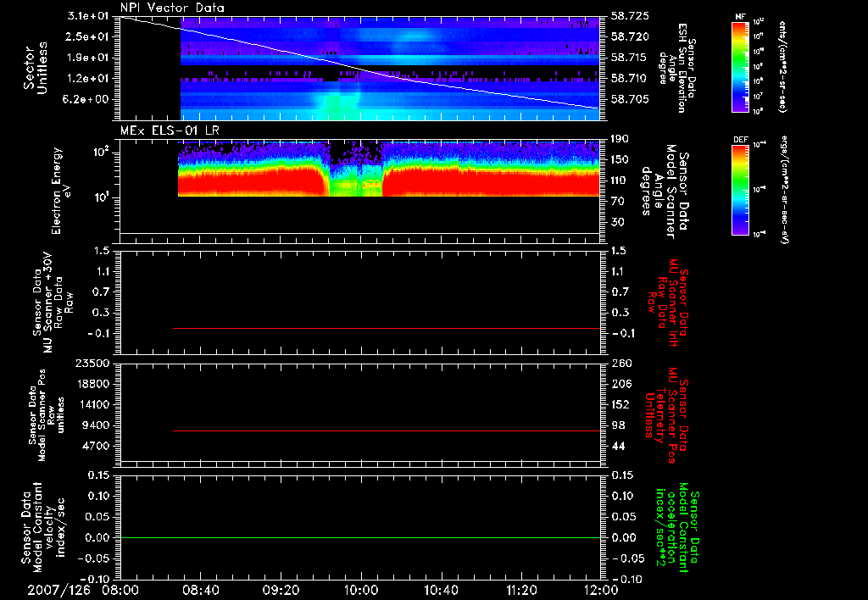This screenshot has height=600, width=868.
Task: Click the 1.2e+01 sector tick value
Action: coord(88,78)
